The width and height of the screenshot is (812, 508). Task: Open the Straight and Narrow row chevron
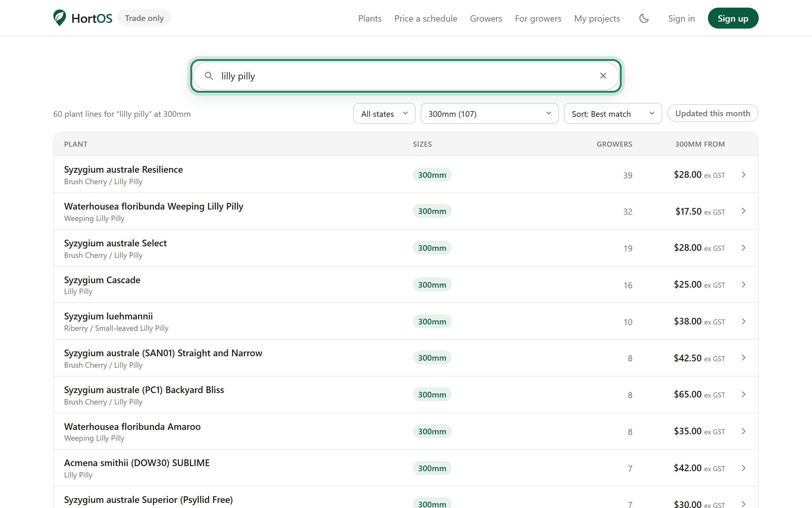tap(743, 358)
